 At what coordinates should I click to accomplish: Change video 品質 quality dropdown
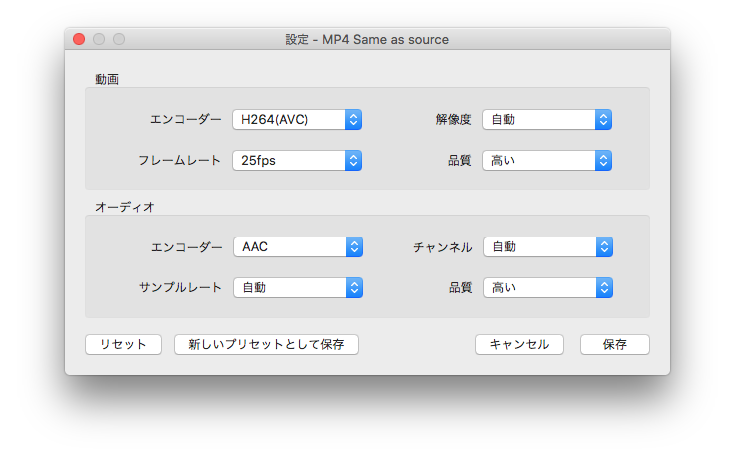tap(546, 160)
